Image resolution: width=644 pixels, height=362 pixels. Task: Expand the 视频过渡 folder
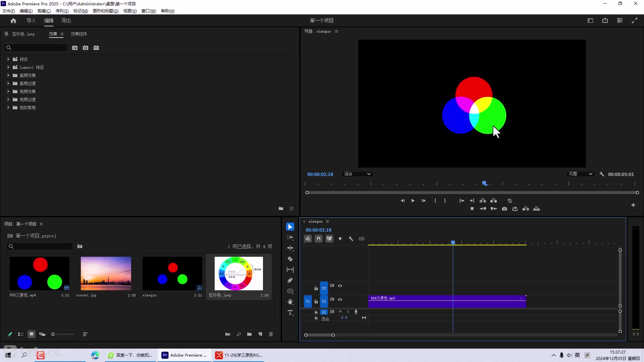coord(8,100)
